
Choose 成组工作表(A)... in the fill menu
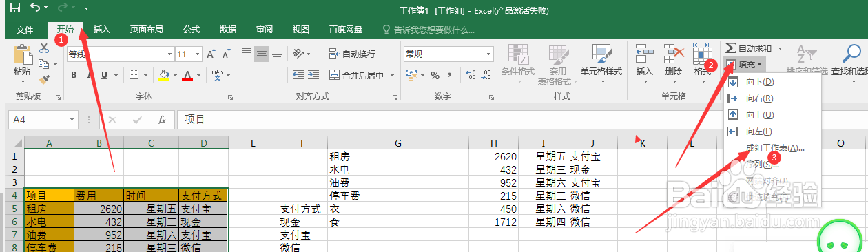coord(772,148)
